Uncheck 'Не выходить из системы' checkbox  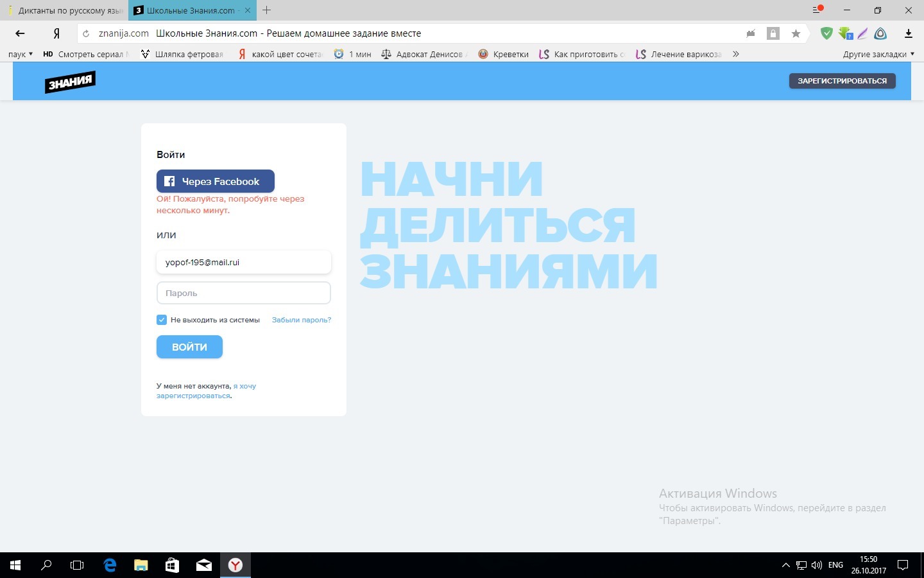pyautogui.click(x=162, y=320)
